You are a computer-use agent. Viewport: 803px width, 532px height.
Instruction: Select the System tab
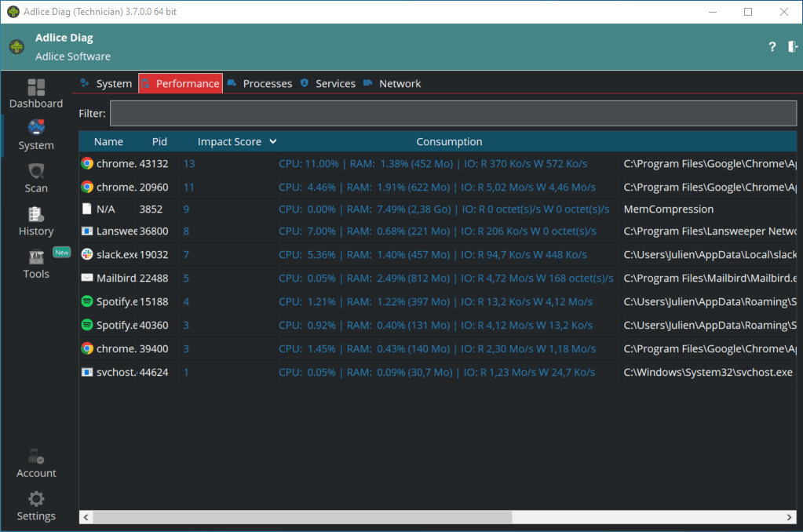[x=114, y=84]
